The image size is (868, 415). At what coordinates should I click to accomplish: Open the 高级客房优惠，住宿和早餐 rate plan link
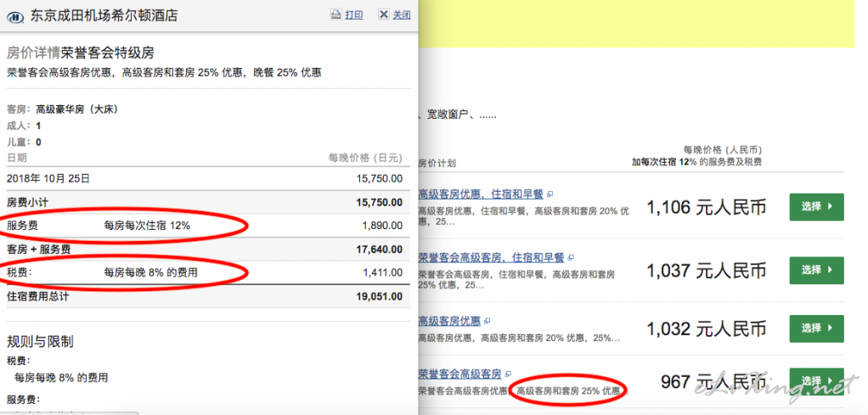[x=481, y=194]
